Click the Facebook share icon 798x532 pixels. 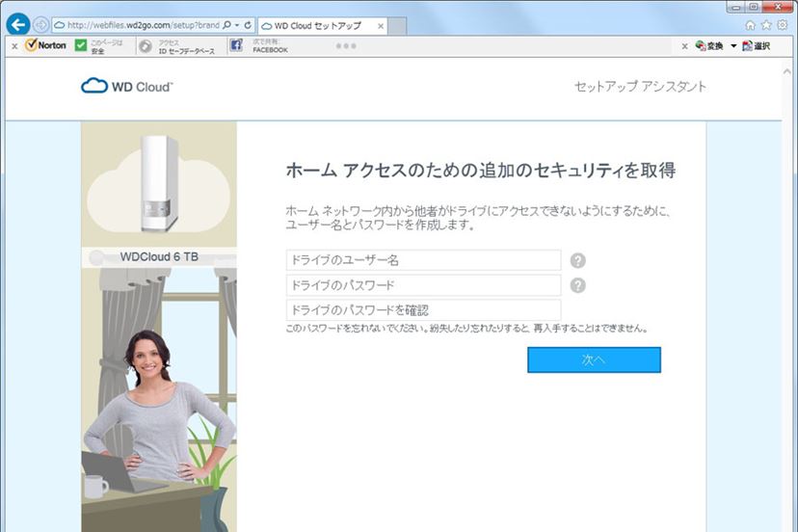click(x=236, y=45)
